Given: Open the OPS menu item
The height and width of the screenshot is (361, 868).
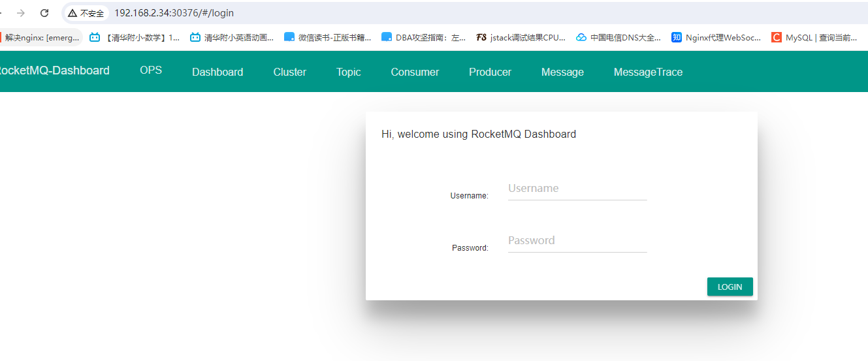Looking at the screenshot, I should pyautogui.click(x=151, y=70).
